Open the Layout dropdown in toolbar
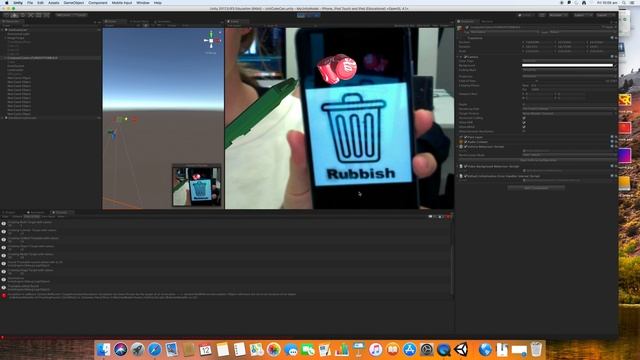This screenshot has width=640, height=360. point(605,15)
